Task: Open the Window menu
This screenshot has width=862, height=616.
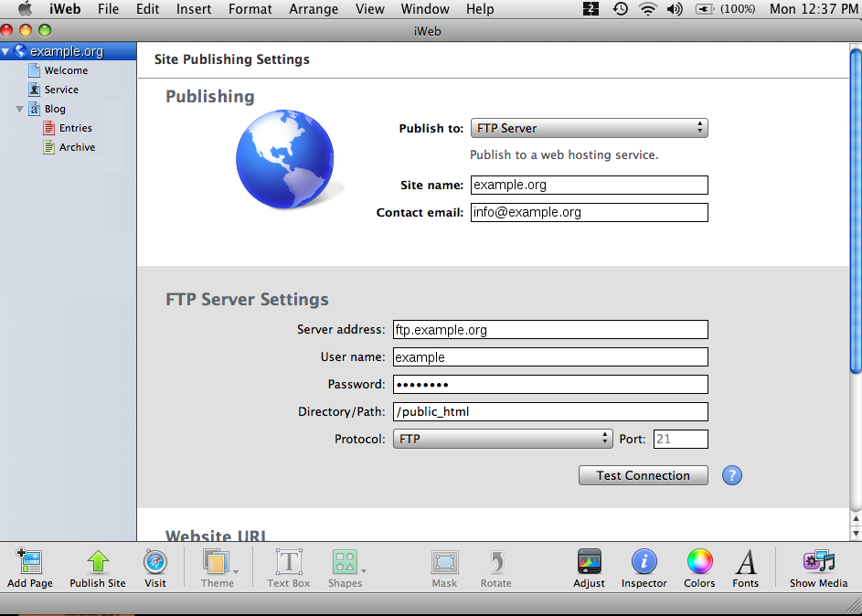Action: tap(425, 9)
